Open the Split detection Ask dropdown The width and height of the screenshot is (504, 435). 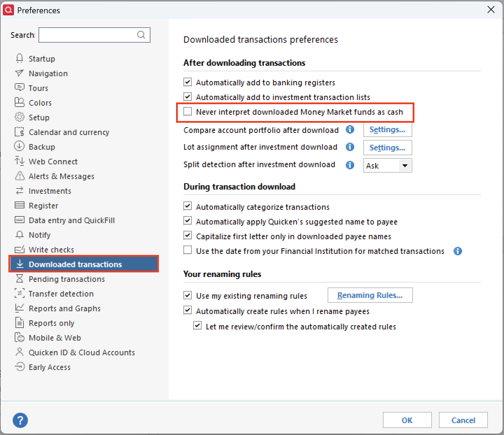point(387,165)
